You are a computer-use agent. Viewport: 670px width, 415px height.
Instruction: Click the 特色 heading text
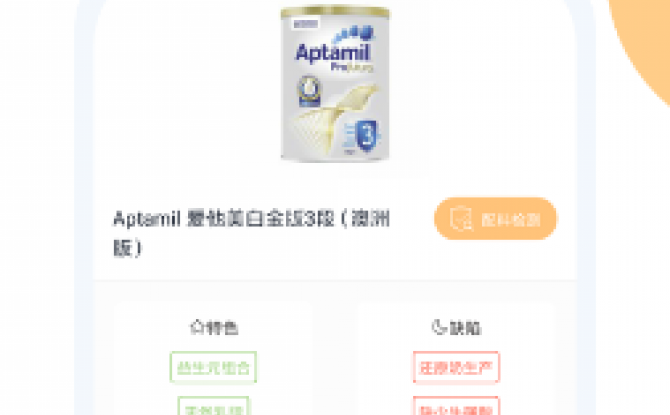(x=222, y=328)
